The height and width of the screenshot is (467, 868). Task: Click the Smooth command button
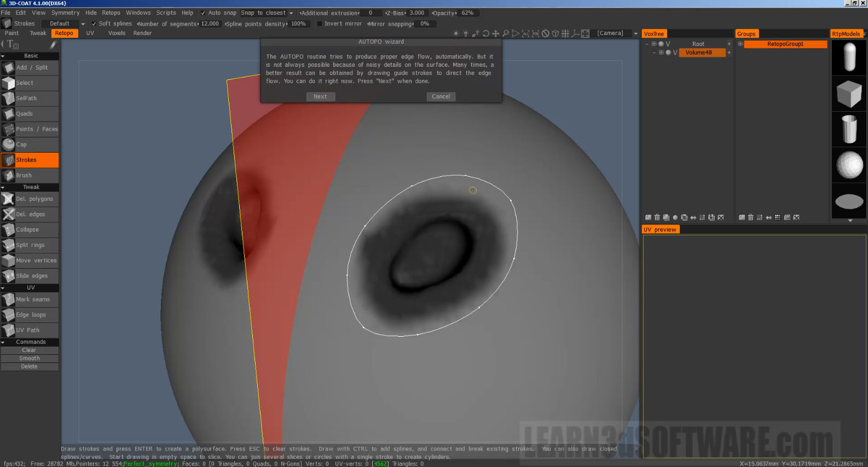click(x=30, y=359)
